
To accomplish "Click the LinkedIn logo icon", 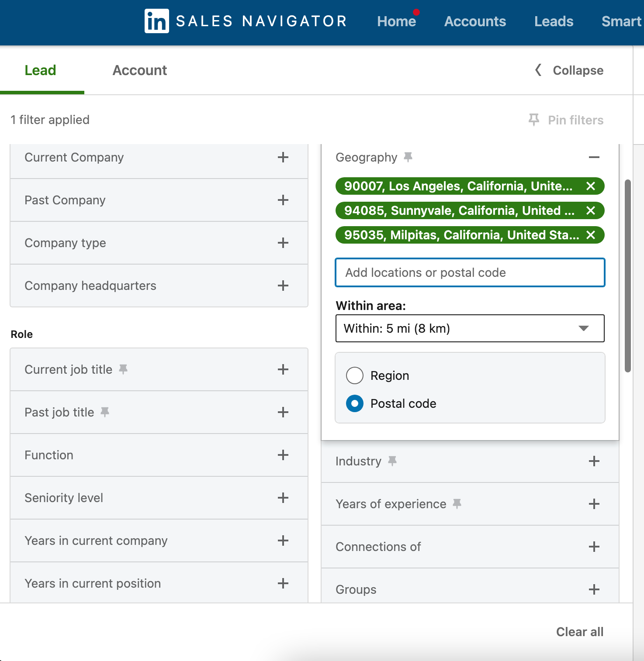I will 156,21.
